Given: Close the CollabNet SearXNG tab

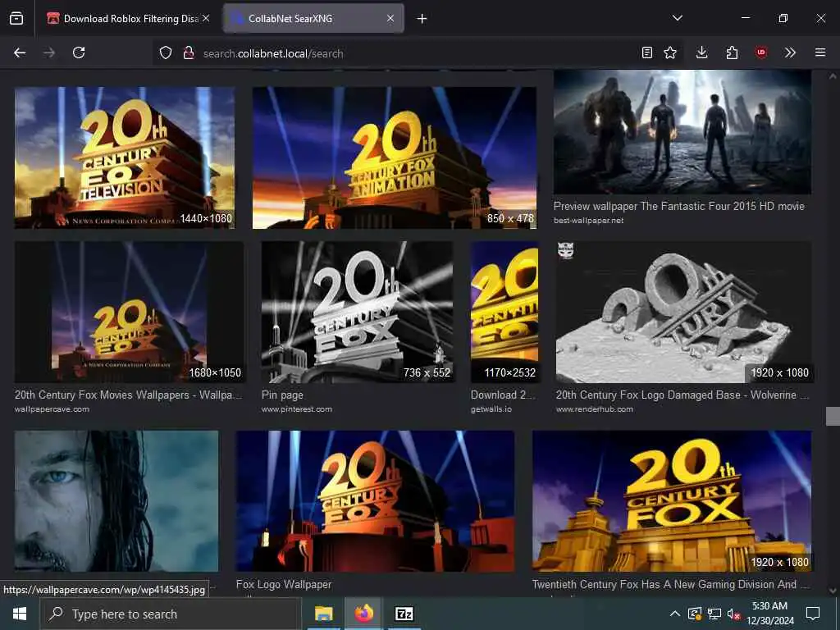Looking at the screenshot, I should coord(390,19).
